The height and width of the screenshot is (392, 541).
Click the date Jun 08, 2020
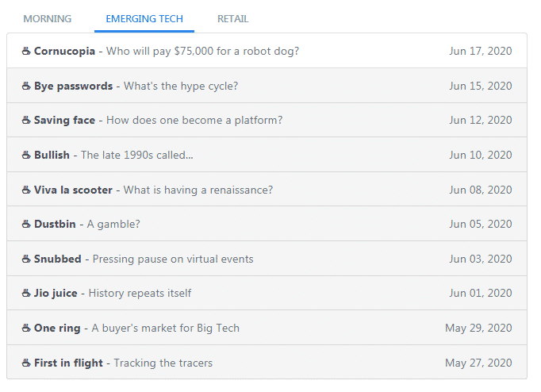coord(480,190)
